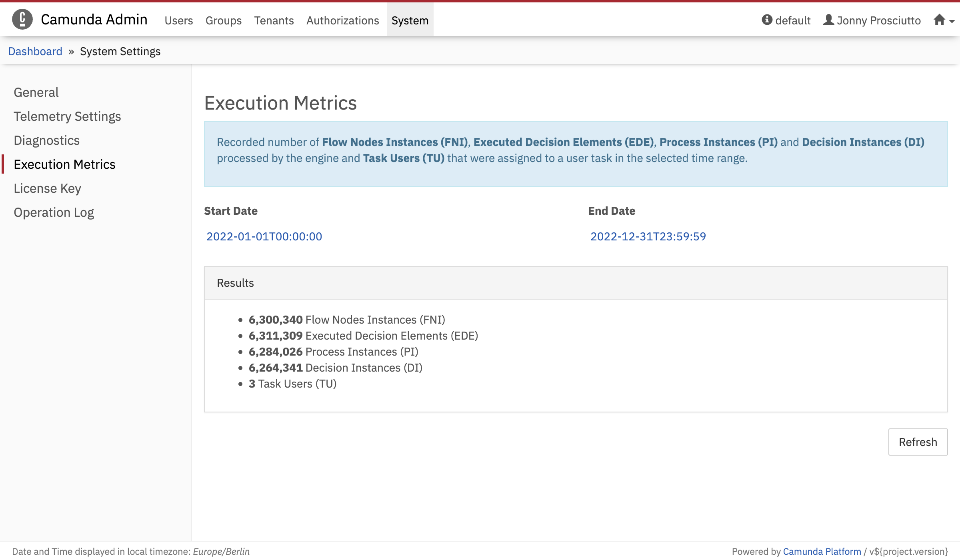Click the Camunda logo icon
Screen dimensions: 960x560
22,19
